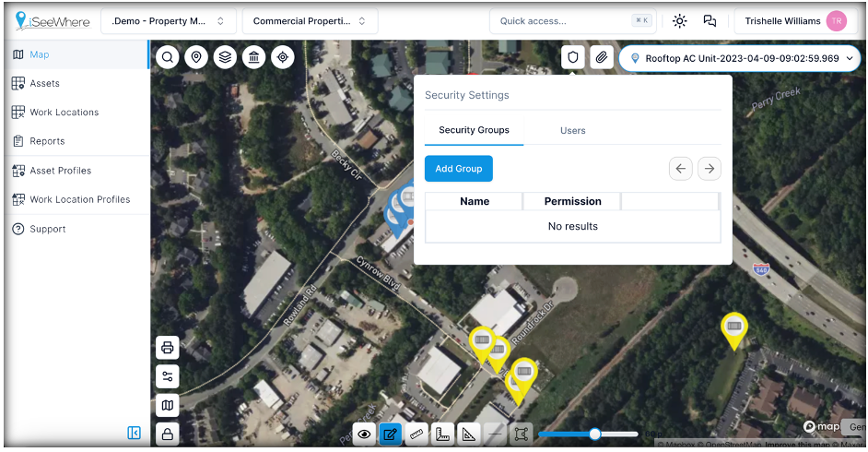Expand the .Demo - Property M... dropdown
Screen dimensions: 868x452
pyautogui.click(x=169, y=21)
